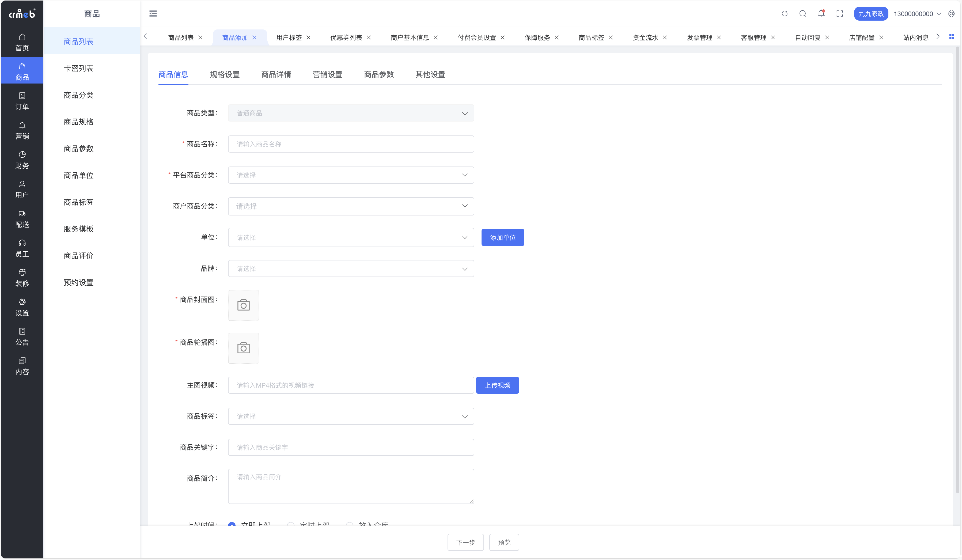Click the 商品名称 input field

point(351,144)
